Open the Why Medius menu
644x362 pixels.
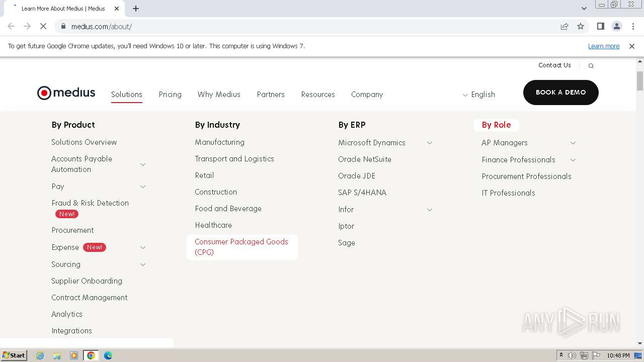pos(219,95)
